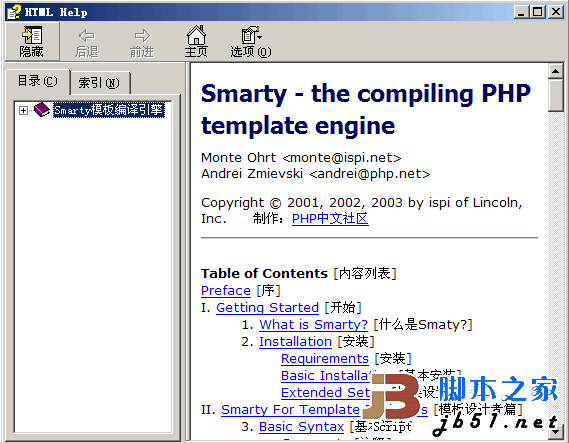Click the Back (后退) arrow icon
This screenshot has height=443, width=569.
tap(87, 36)
